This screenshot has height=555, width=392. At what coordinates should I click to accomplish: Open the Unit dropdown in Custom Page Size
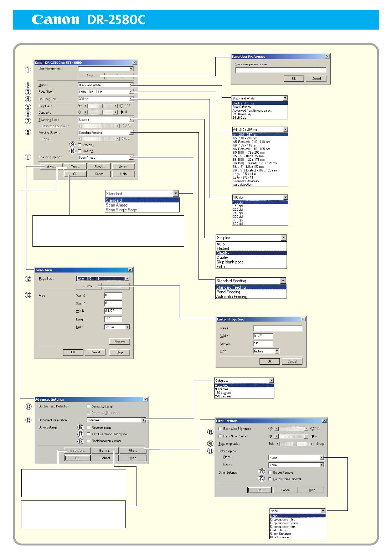click(x=277, y=351)
